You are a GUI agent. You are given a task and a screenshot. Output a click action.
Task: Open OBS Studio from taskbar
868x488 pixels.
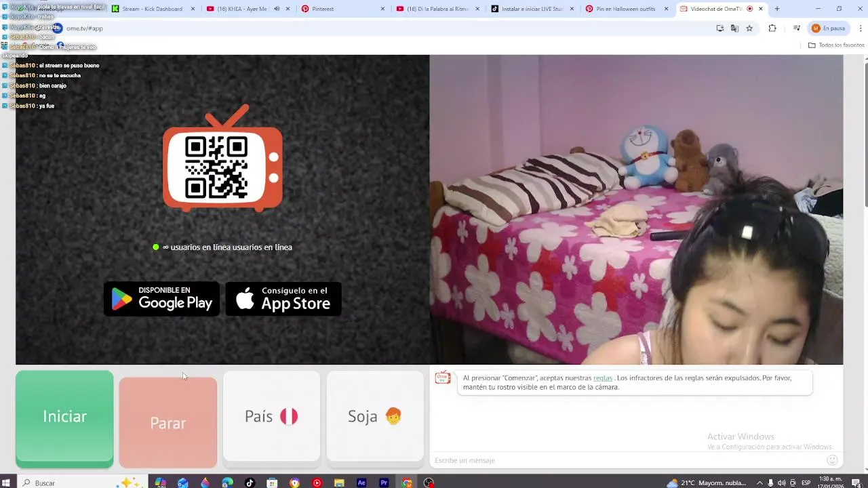429,483
